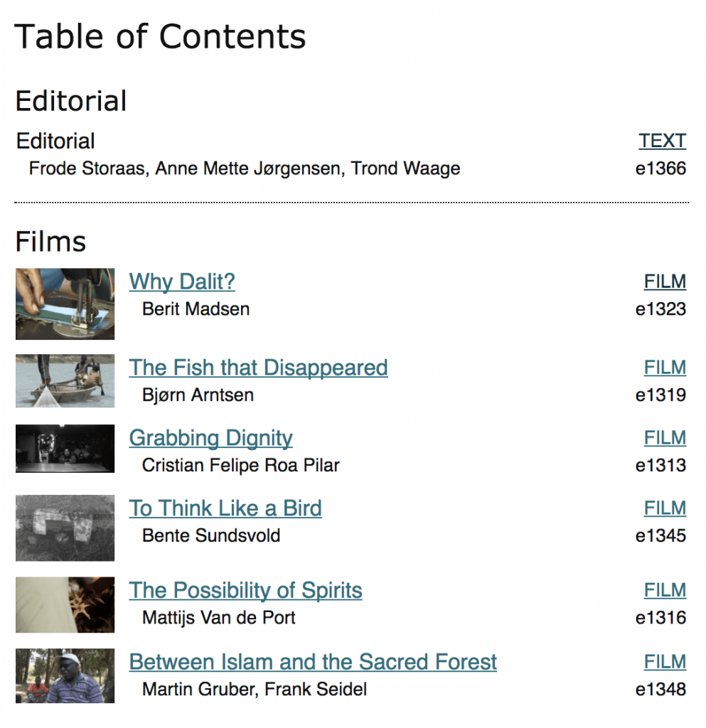Click author name 'Berit Madsen'
This screenshot has height=728, width=706.
coord(196,309)
